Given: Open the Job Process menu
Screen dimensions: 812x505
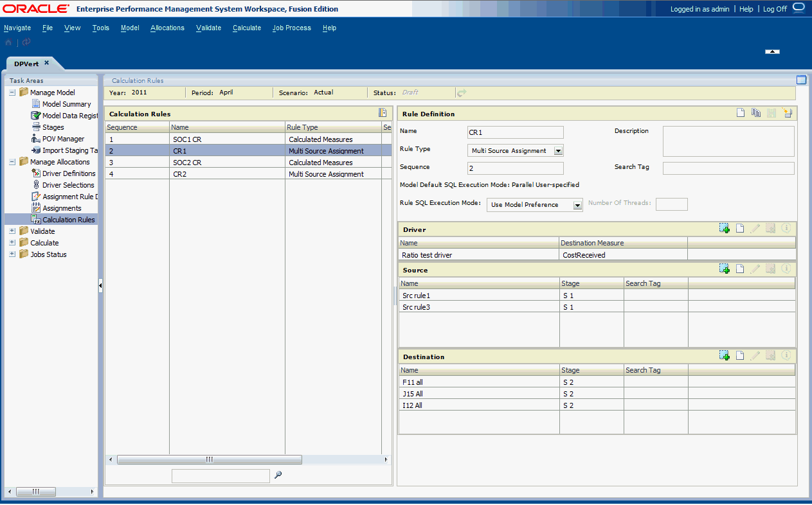Looking at the screenshot, I should [291, 28].
